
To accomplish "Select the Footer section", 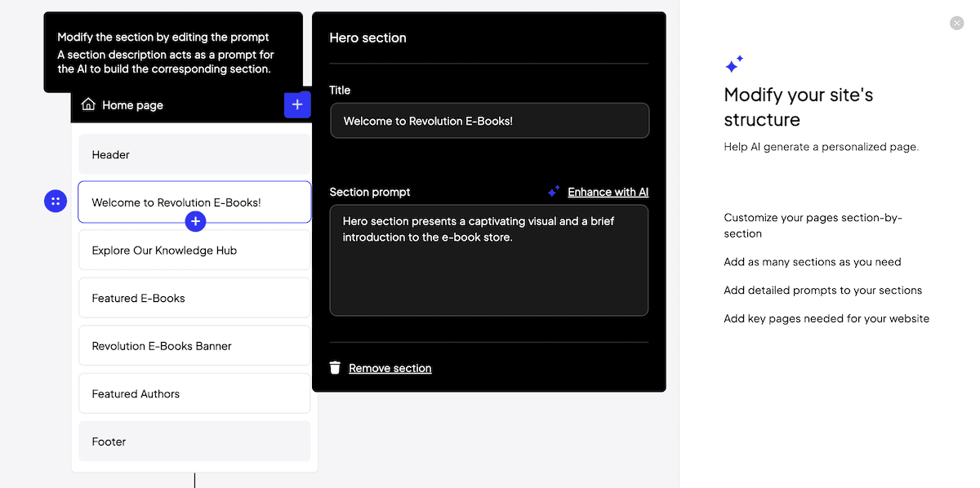I will point(194,441).
